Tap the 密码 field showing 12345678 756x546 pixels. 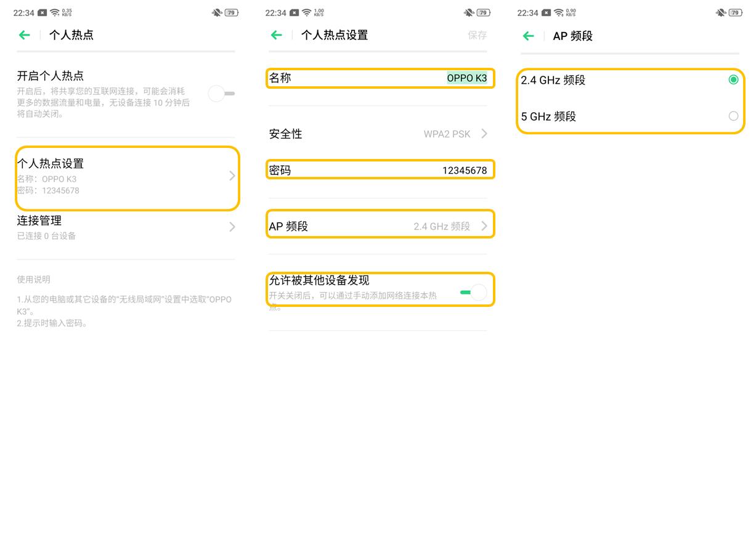380,169
